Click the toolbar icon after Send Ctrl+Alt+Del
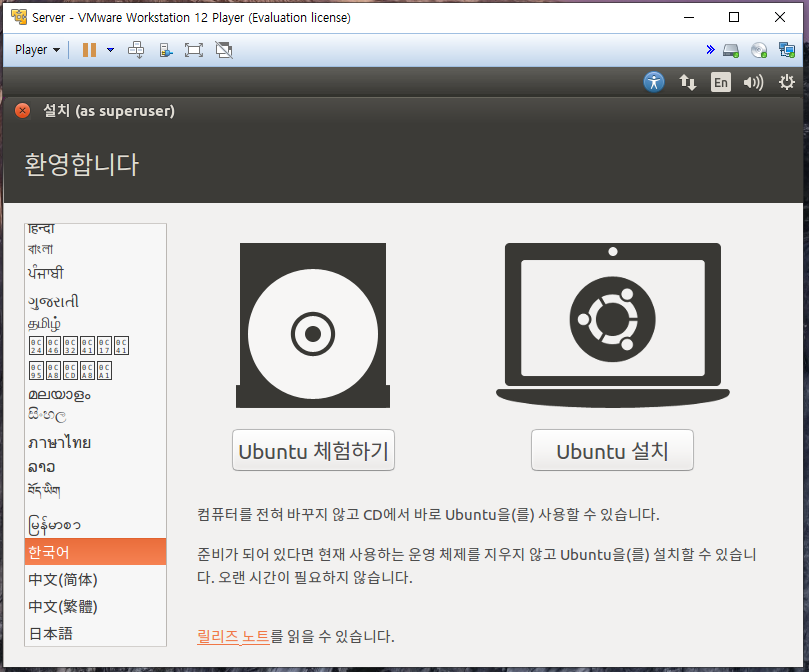Viewport: 809px width, 672px height. tap(165, 50)
